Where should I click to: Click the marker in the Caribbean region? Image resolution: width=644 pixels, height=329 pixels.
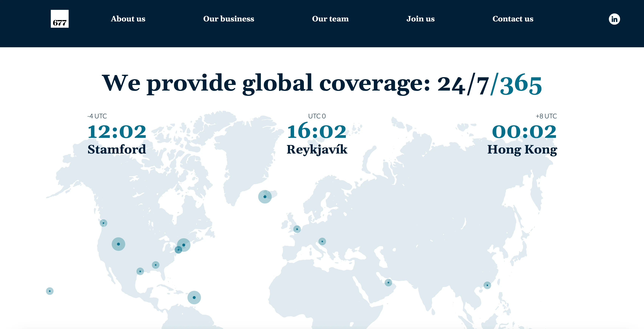tap(194, 297)
